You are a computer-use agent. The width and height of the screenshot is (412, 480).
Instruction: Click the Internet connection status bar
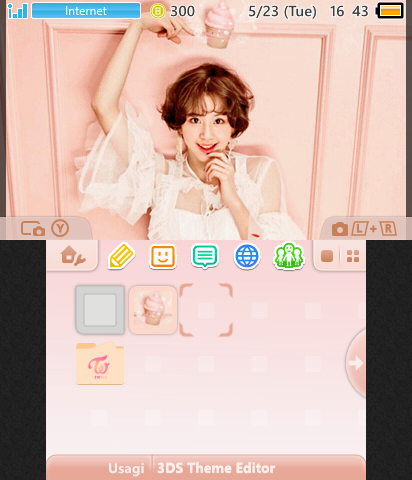86,11
